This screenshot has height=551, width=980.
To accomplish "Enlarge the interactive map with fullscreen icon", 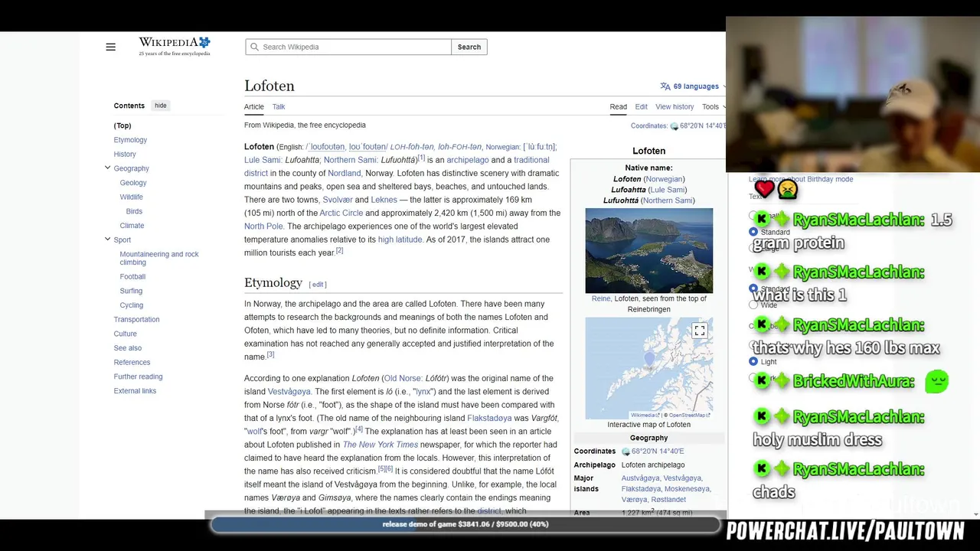I will click(699, 331).
